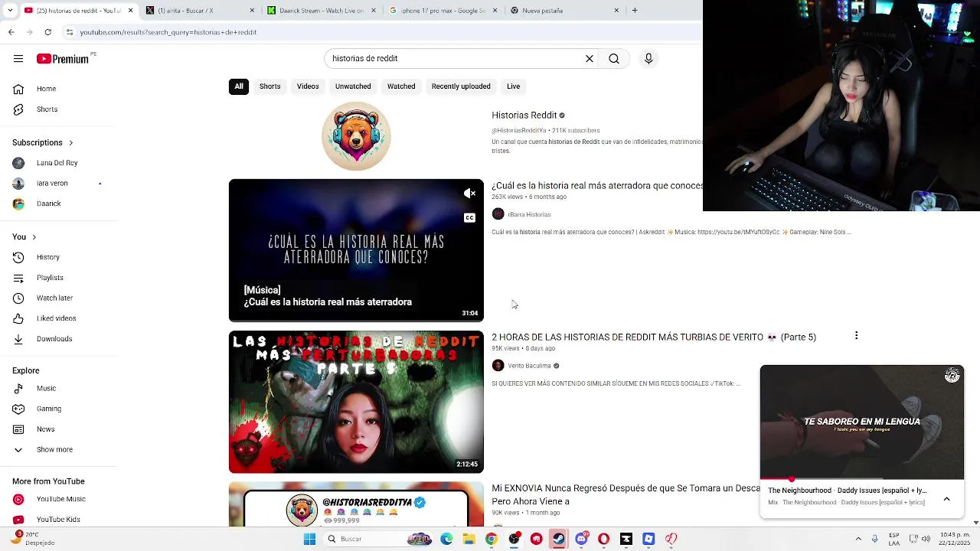This screenshot has width=980, height=551.
Task: Collapse the miniplayer queue chevron
Action: pos(946,499)
